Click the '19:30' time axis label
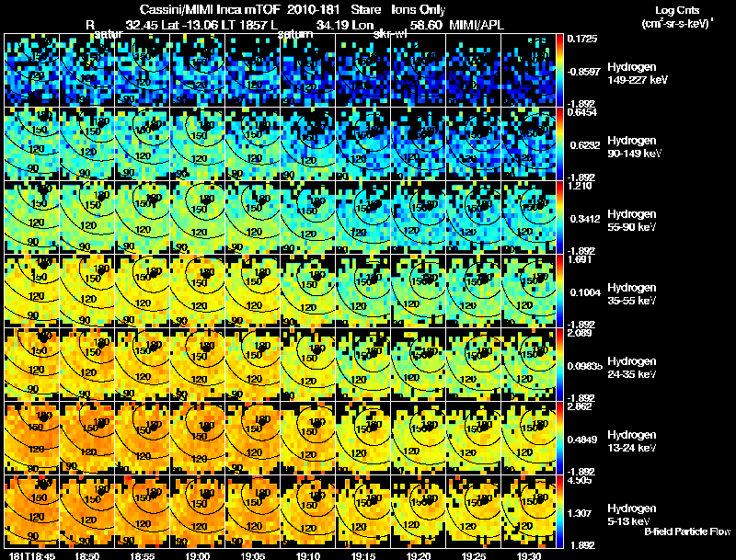The height and width of the screenshot is (560, 736). (528, 555)
